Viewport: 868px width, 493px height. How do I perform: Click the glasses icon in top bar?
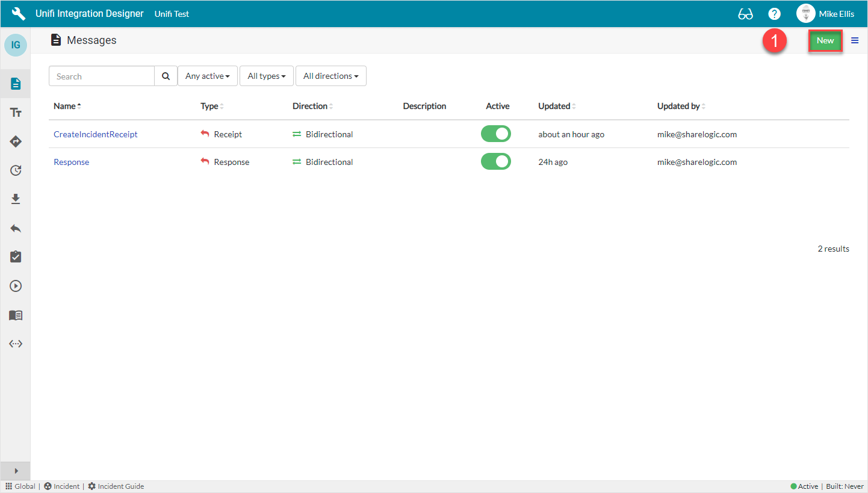click(x=745, y=14)
